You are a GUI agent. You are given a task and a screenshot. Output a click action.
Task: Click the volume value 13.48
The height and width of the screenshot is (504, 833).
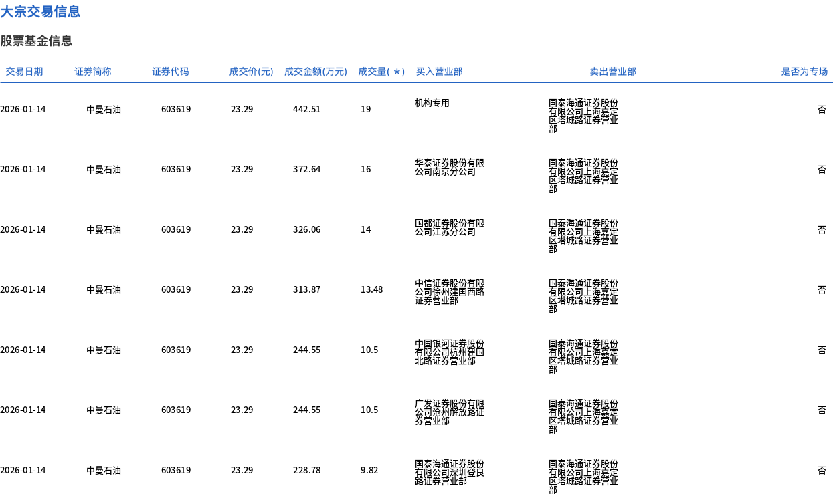point(372,289)
